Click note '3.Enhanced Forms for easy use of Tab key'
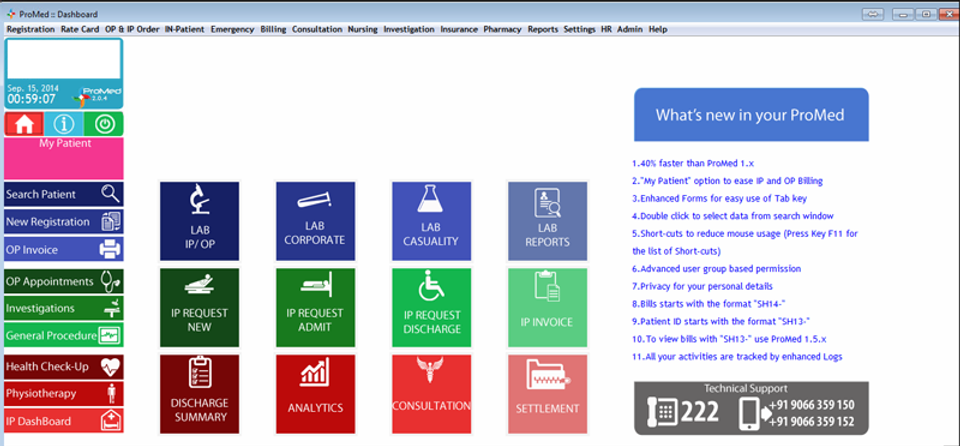This screenshot has height=446, width=960. tap(719, 198)
